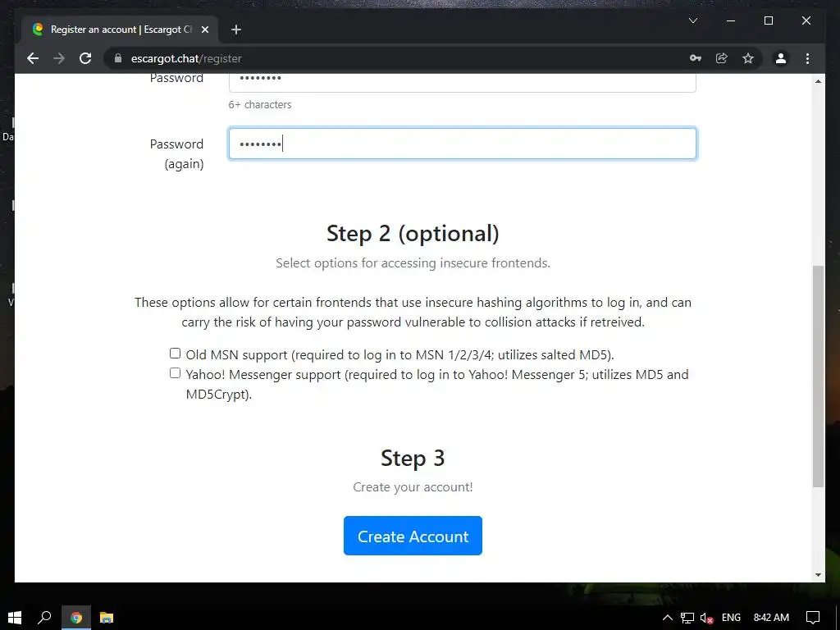
Task: Close the Register an account tab
Action: (x=204, y=30)
